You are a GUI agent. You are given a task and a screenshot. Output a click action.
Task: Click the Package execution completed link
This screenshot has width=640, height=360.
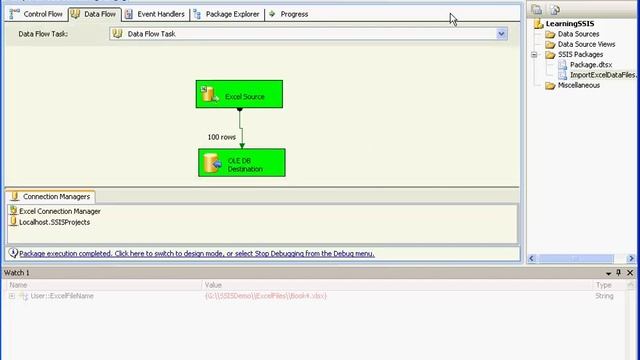point(197,253)
